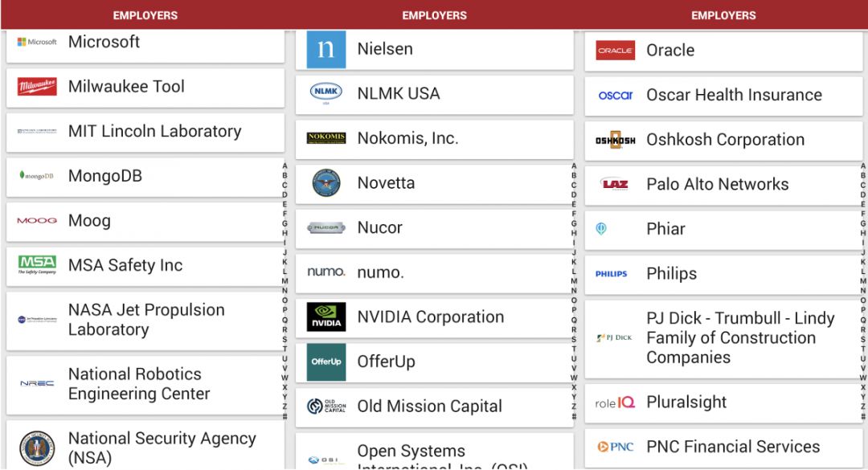The image size is (868, 470).
Task: Click the Milwaukee Tool red logo
Action: [x=37, y=87]
